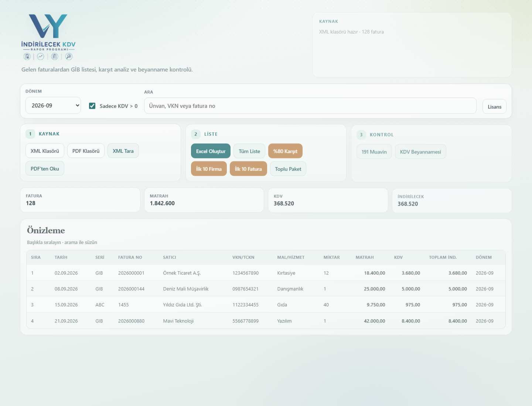Viewport: 532px width, 406px height.
Task: Choose the XML Klasörü source button
Action: click(45, 151)
